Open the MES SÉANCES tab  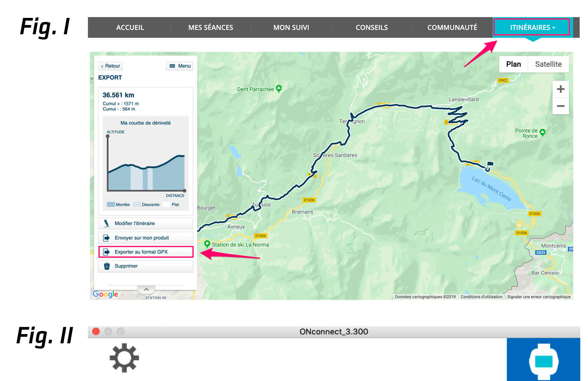[x=211, y=27]
